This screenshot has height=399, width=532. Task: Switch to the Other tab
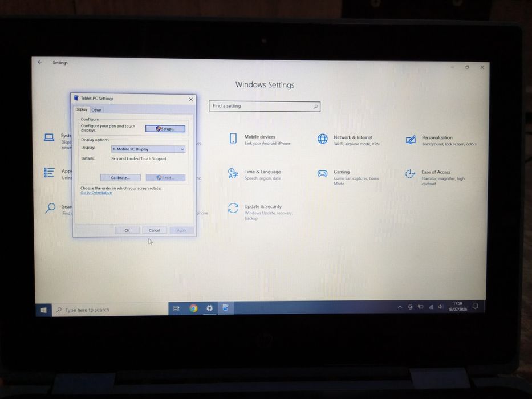tap(96, 110)
